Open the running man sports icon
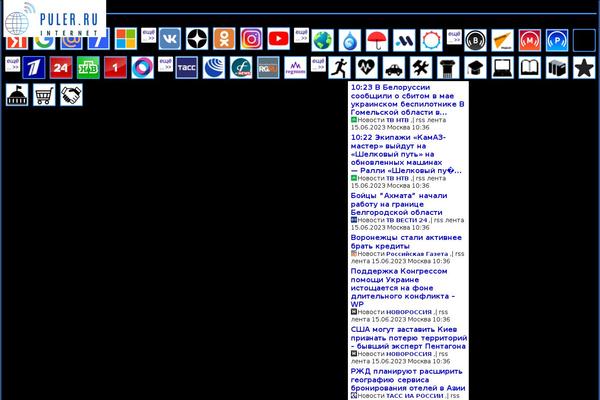This screenshot has height=400, width=600. [339, 68]
